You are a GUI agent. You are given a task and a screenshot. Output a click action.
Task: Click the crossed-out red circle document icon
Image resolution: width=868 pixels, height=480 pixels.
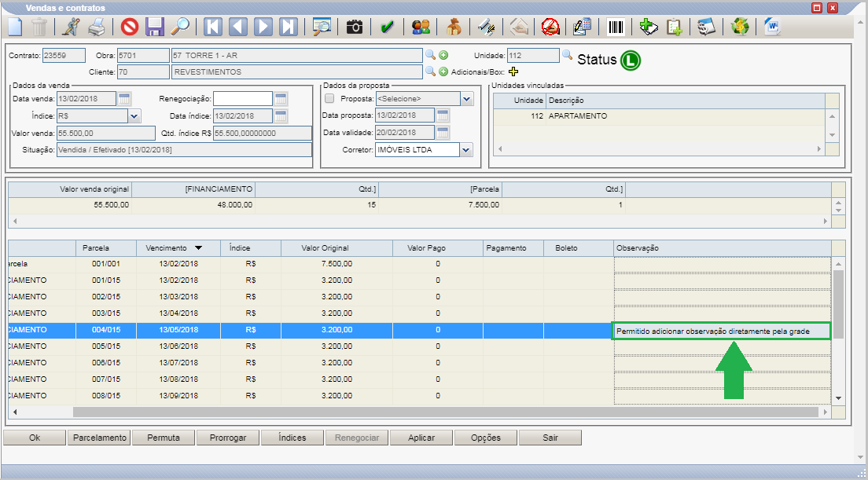point(550,27)
